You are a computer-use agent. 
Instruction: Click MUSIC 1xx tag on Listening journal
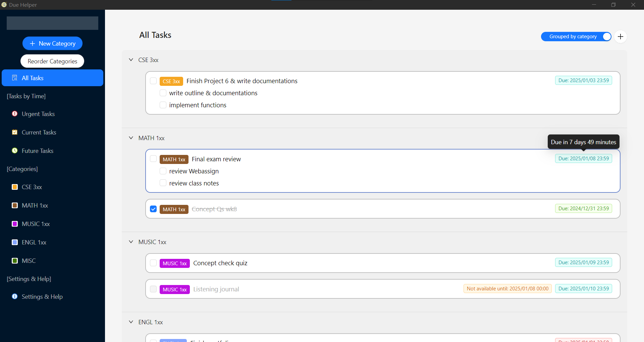coord(175,289)
